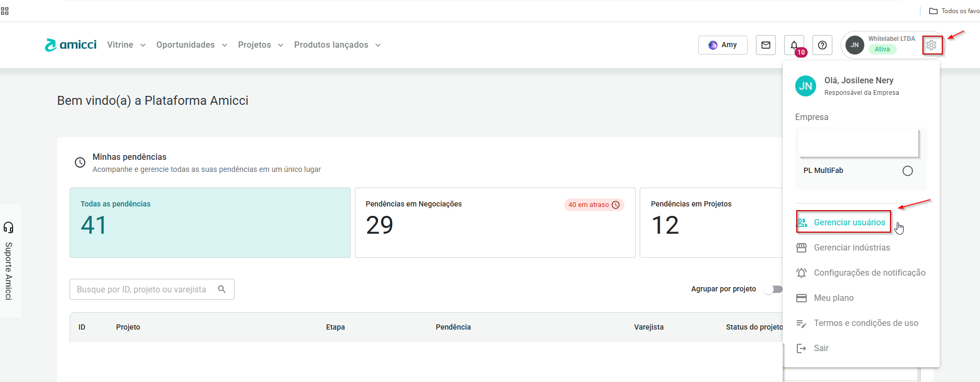980x382 pixels.
Task: Select Gerenciar usuários from the menu
Action: coord(849,222)
